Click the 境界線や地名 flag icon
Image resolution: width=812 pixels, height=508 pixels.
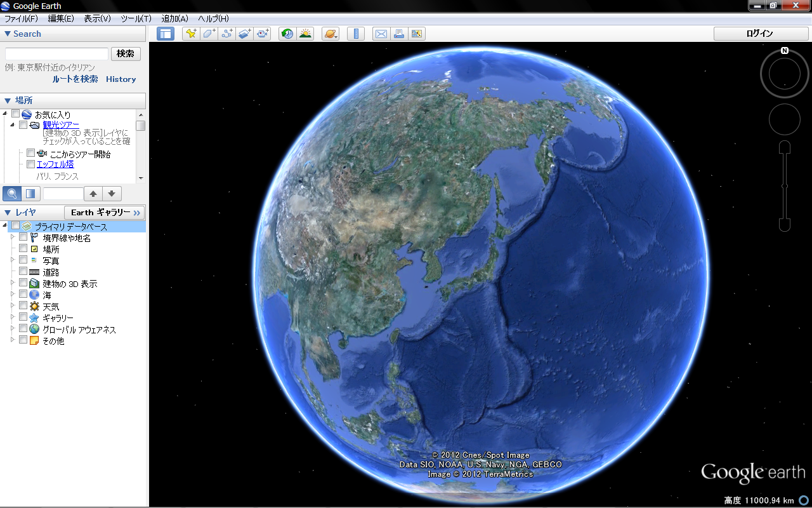pos(34,237)
